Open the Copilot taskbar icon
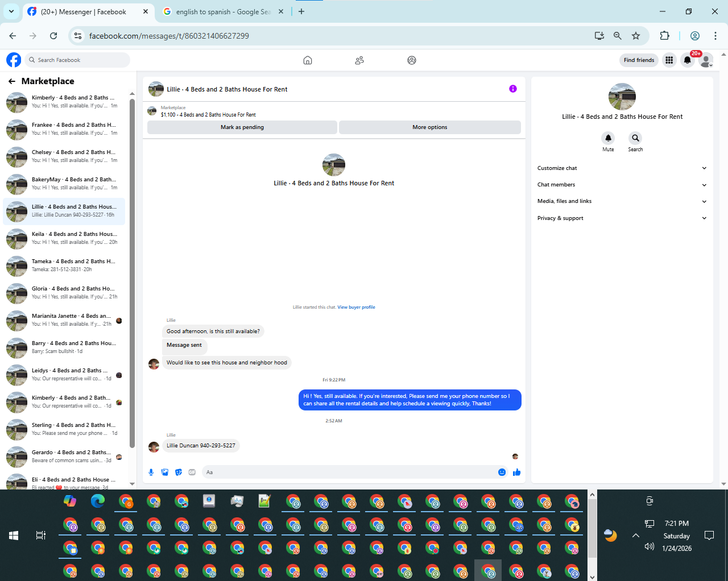The height and width of the screenshot is (581, 728). [x=70, y=501]
